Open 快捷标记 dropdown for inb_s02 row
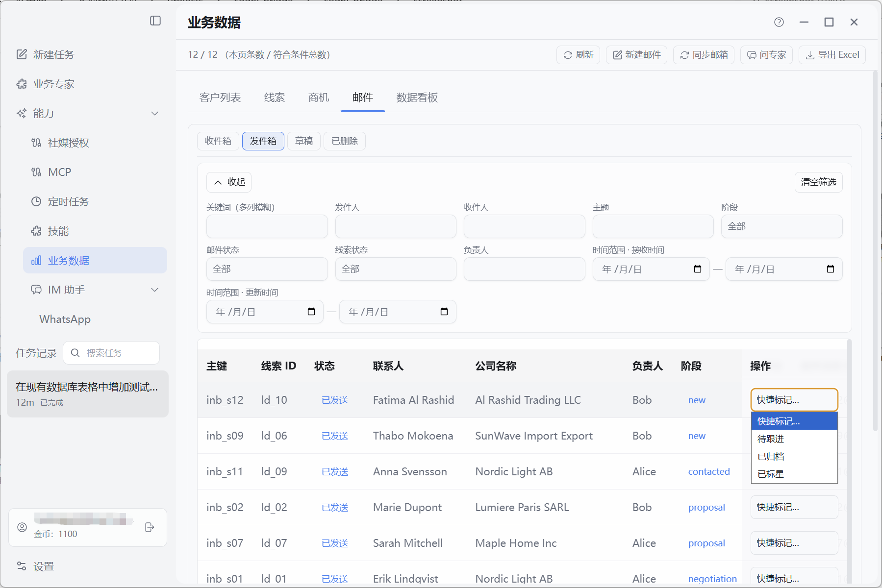 794,507
